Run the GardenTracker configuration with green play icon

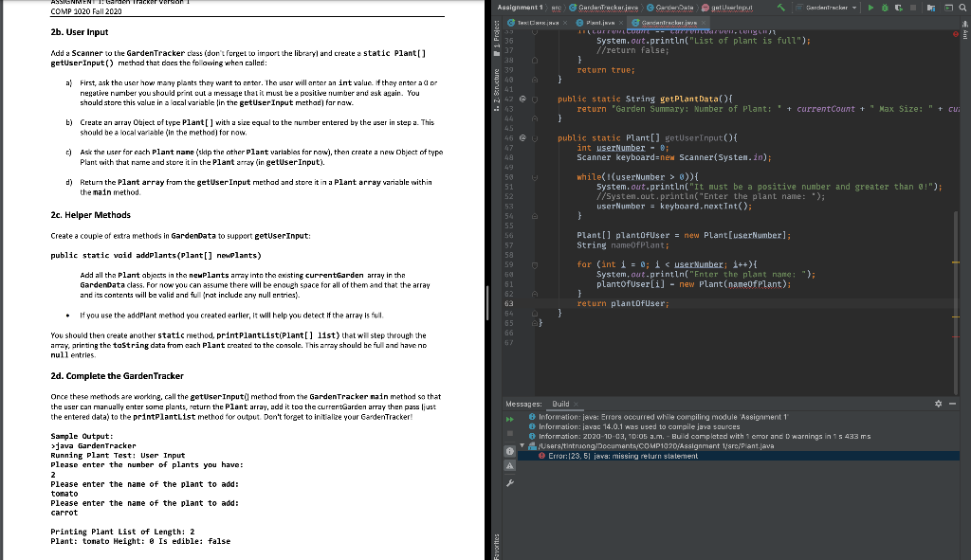pos(871,9)
